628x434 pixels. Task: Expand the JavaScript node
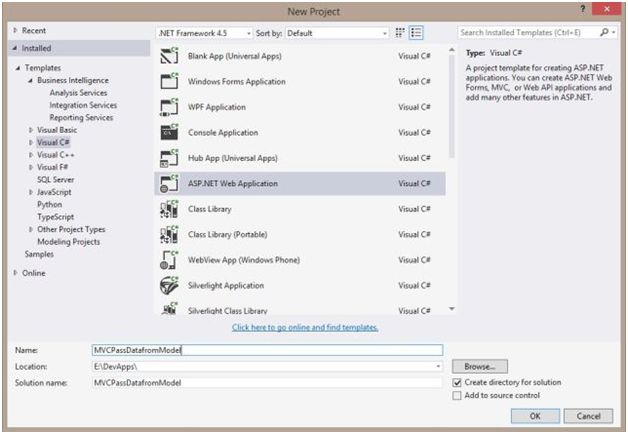coord(30,192)
